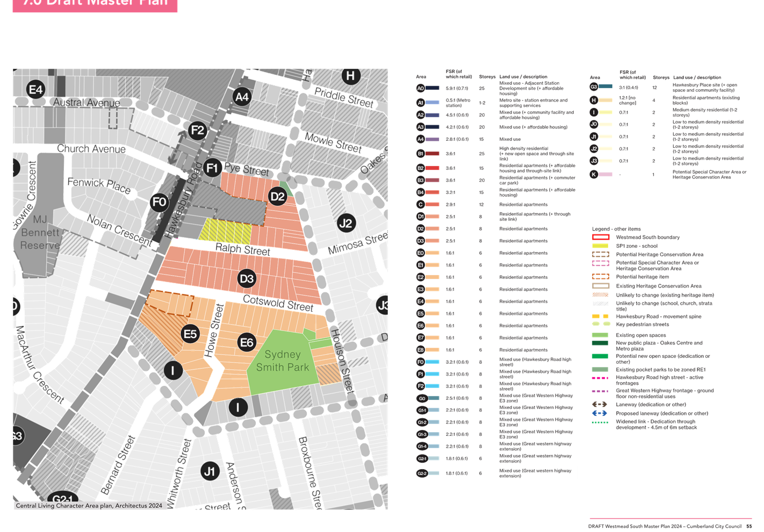Click the H marker on the map

(350, 76)
